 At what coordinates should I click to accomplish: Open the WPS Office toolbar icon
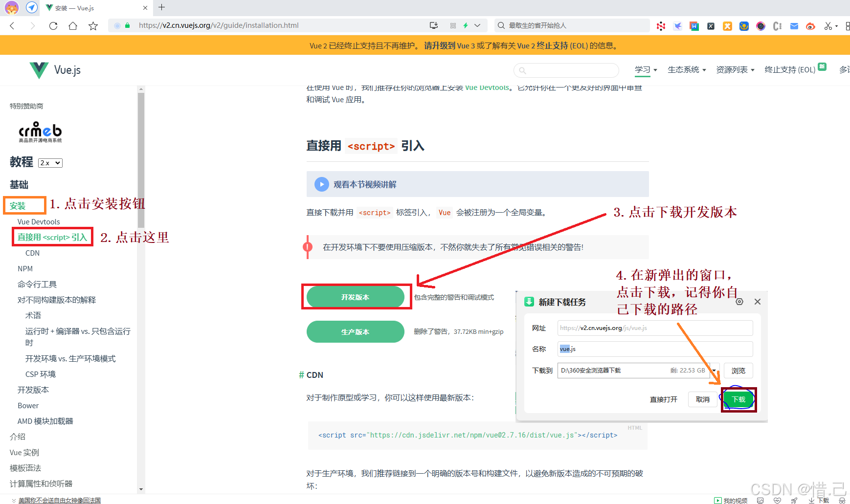pos(694,26)
